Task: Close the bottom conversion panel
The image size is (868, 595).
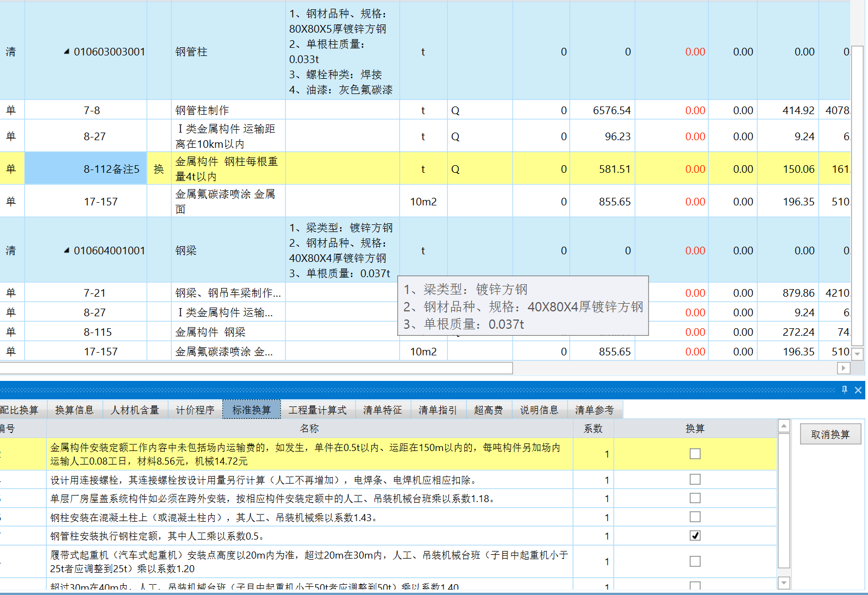Action: click(x=858, y=390)
